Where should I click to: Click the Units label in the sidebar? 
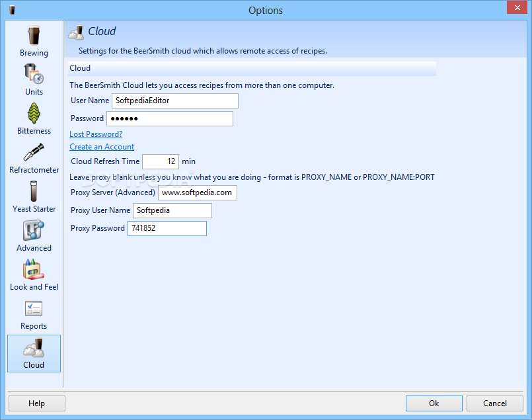pyautogui.click(x=34, y=92)
